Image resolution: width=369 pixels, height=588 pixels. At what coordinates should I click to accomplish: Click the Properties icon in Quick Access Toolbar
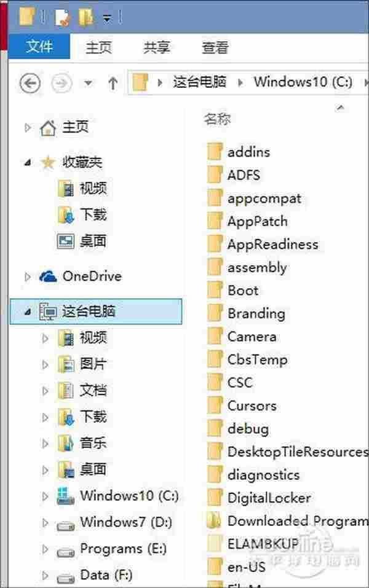click(x=61, y=17)
